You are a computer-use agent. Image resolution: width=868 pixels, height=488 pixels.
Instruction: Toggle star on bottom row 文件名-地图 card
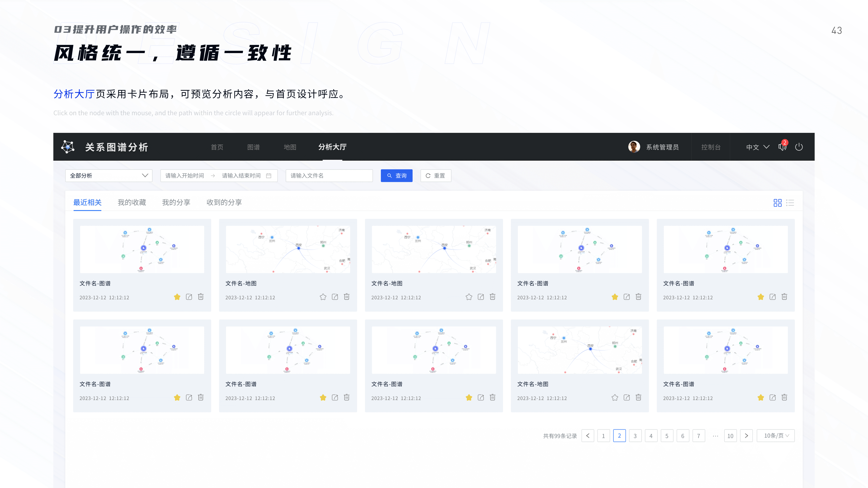coord(615,397)
